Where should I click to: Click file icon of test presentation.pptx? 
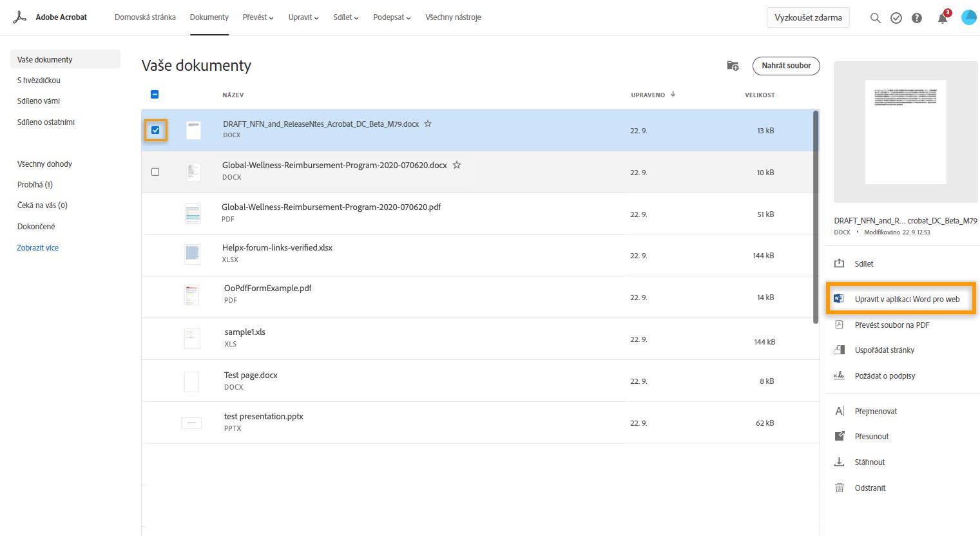tap(191, 423)
